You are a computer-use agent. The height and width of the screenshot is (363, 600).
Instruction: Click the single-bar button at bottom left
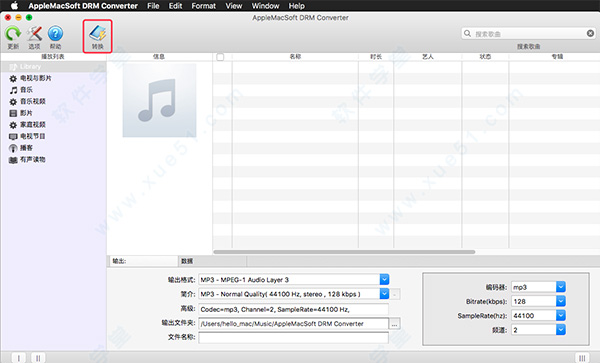[19, 358]
